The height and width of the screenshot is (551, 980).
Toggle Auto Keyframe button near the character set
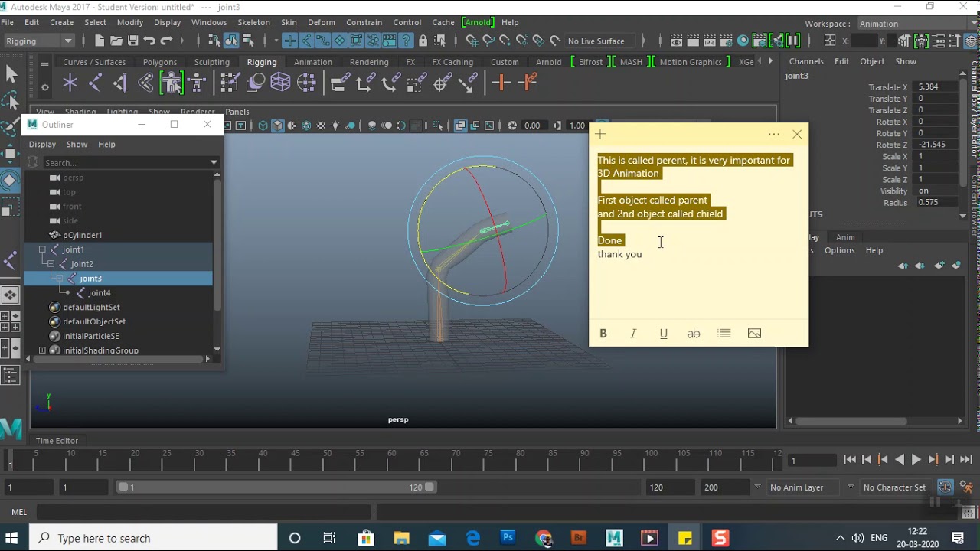click(946, 487)
